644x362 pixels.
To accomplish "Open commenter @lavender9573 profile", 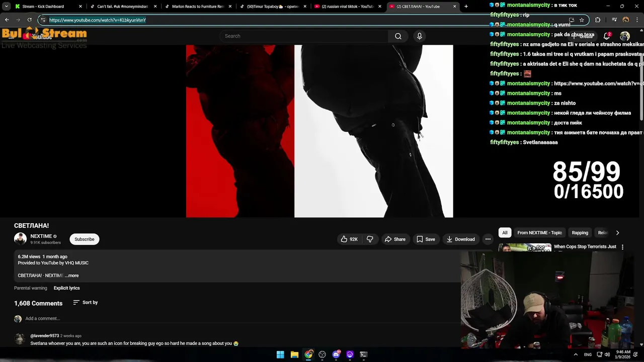I will tap(44, 336).
